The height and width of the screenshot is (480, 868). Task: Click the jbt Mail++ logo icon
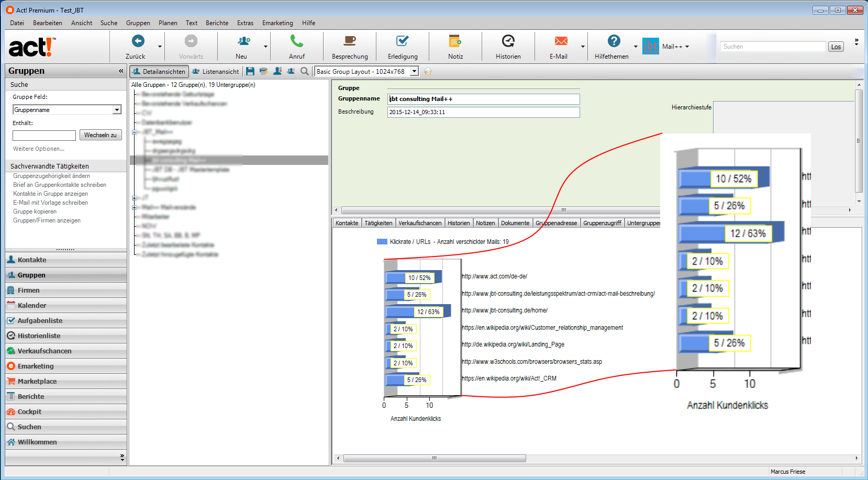[x=651, y=46]
